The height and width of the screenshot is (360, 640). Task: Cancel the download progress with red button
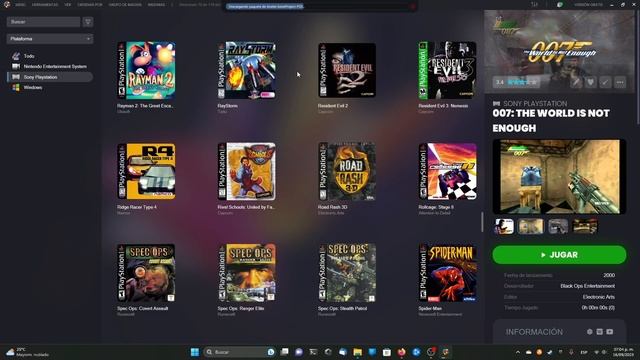413,7
